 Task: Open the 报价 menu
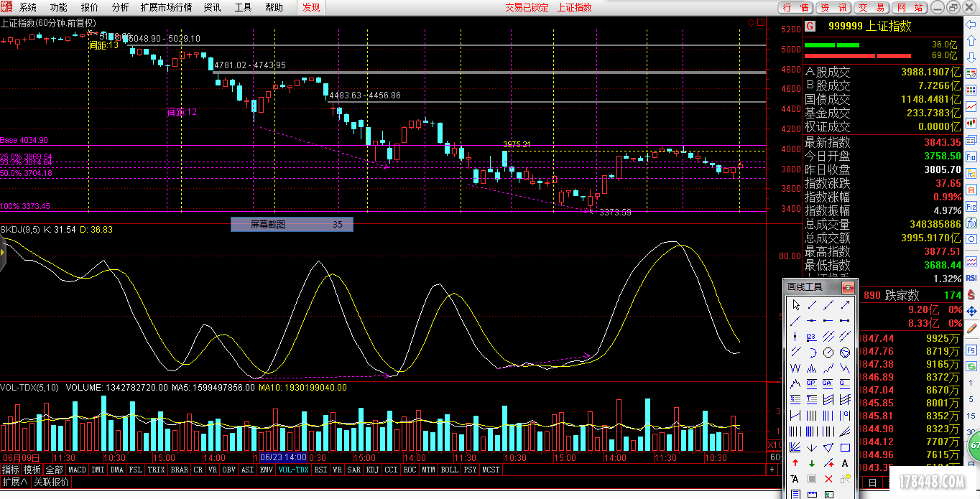coord(90,7)
